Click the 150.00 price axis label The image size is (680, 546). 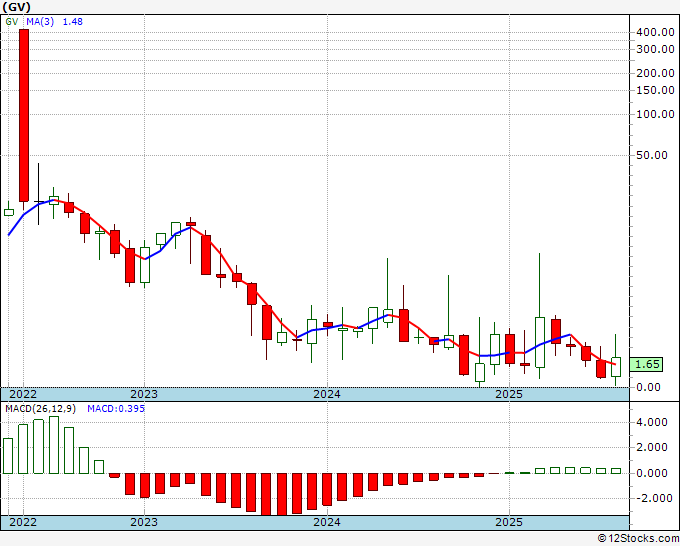click(x=655, y=90)
